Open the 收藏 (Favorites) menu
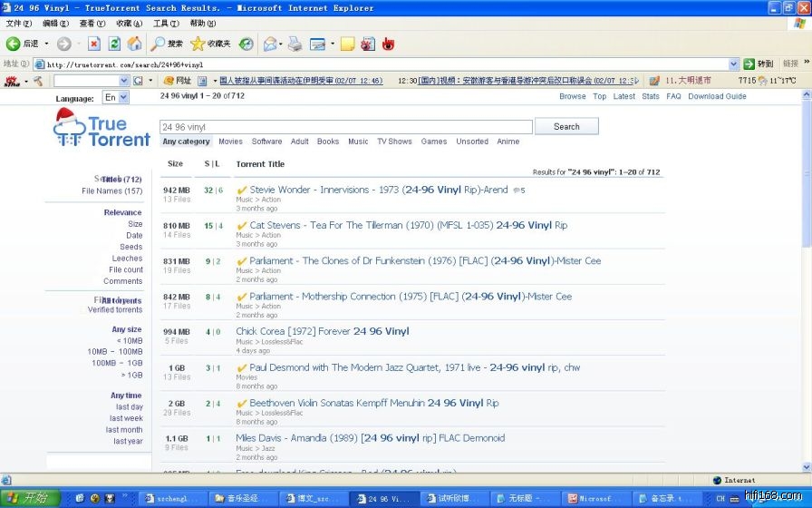This screenshot has width=812, height=508. click(x=129, y=24)
